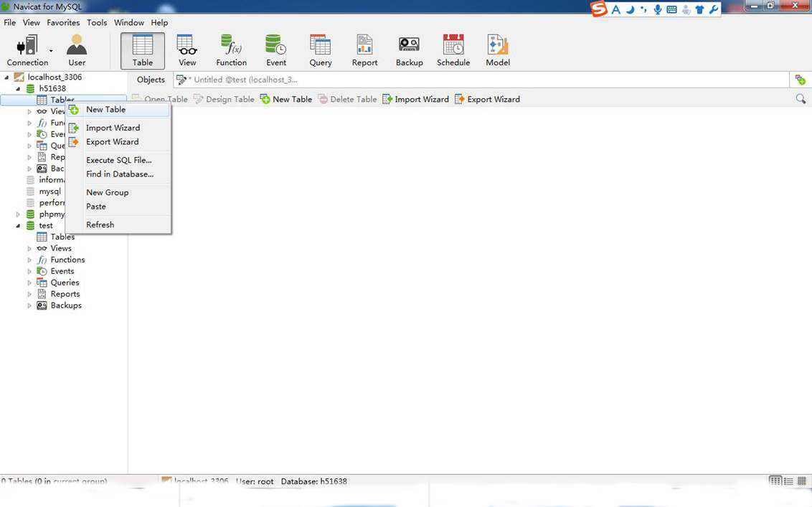Expand Events under test database
This screenshot has height=507, width=812.
[x=29, y=271]
